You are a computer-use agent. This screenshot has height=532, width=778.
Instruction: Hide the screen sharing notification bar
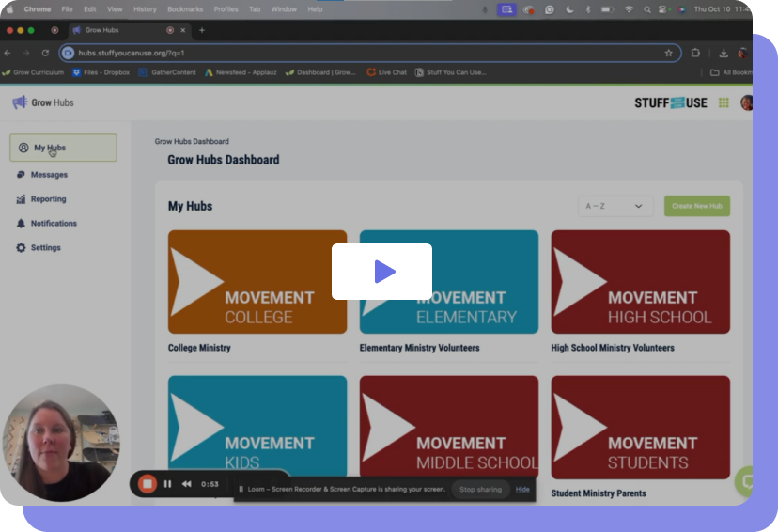pos(522,490)
